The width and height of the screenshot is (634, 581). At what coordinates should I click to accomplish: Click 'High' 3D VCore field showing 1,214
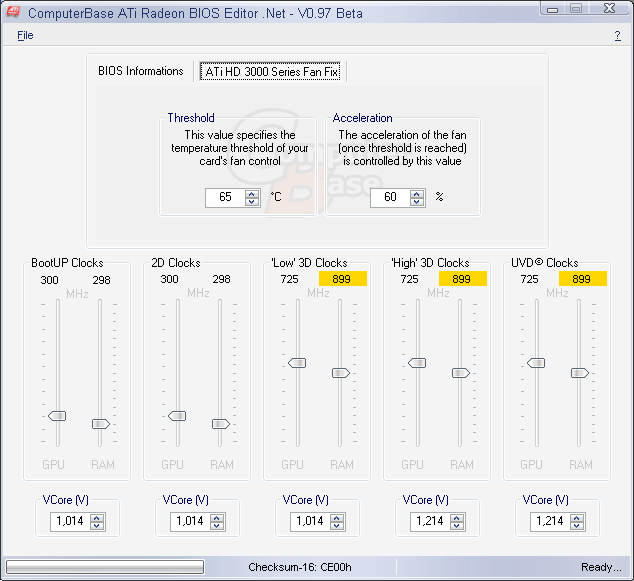click(430, 522)
